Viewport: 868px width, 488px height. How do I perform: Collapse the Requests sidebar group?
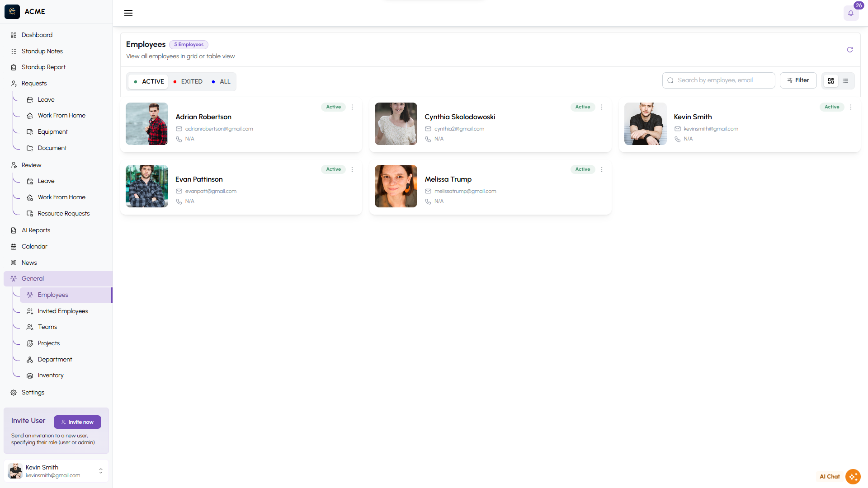point(34,84)
